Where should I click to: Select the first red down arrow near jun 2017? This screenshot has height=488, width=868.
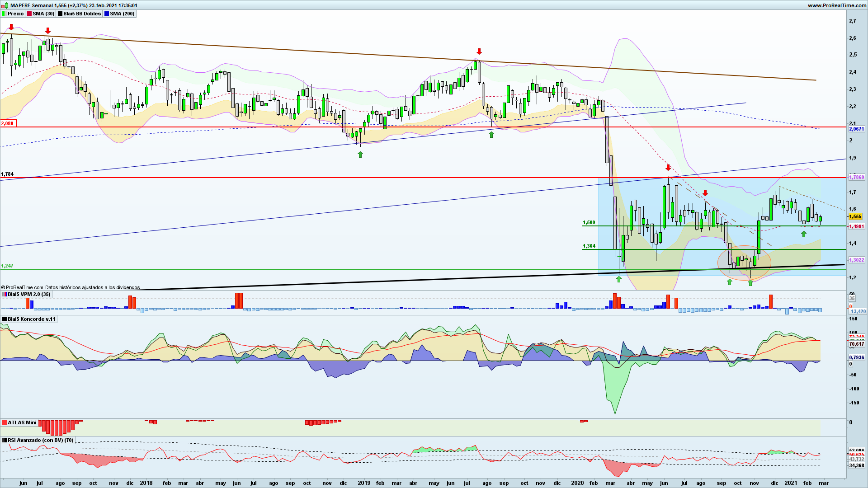(x=11, y=28)
